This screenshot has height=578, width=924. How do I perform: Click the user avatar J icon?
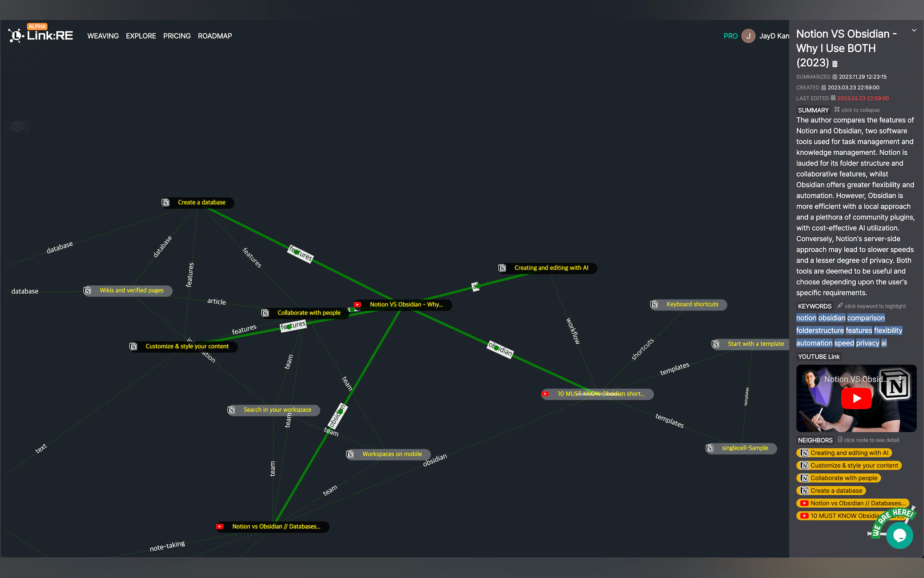[748, 36]
